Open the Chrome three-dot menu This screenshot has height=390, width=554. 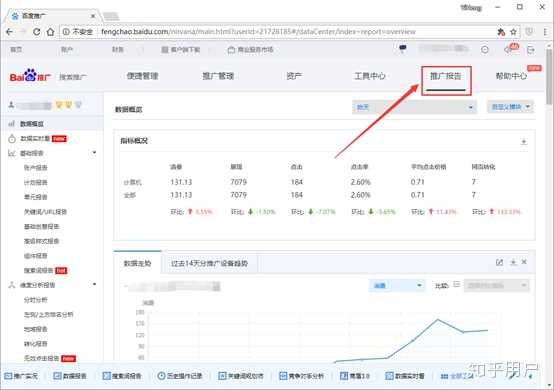pos(546,32)
